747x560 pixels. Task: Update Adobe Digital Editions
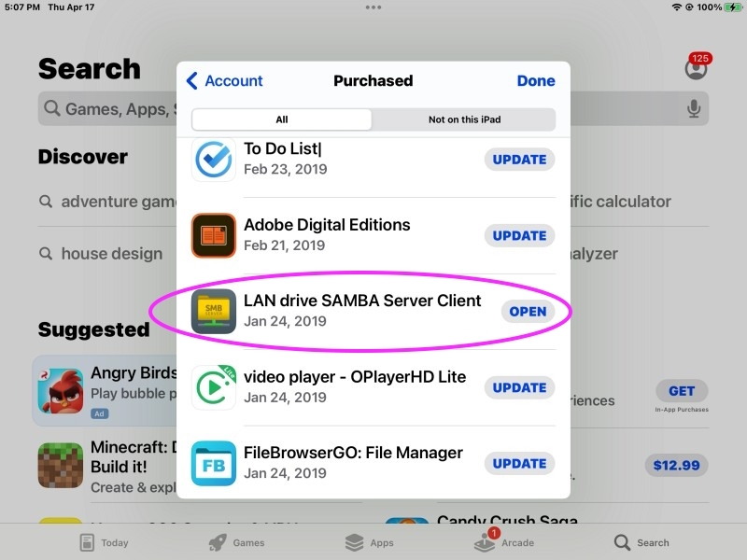[x=519, y=236]
